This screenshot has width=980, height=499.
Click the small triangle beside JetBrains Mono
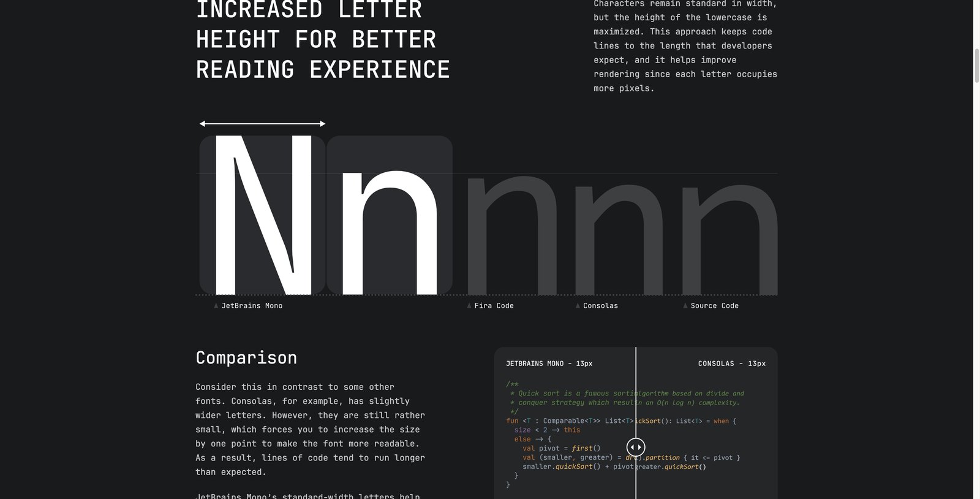pyautogui.click(x=216, y=305)
